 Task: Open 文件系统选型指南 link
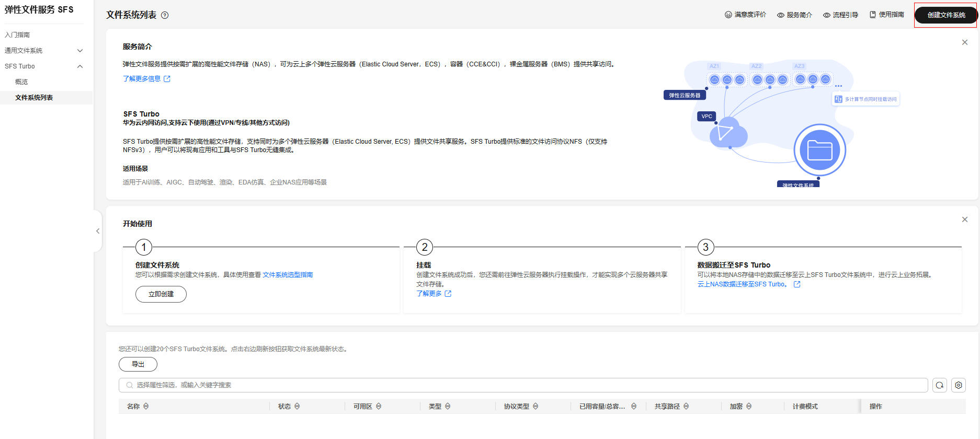tap(288, 275)
